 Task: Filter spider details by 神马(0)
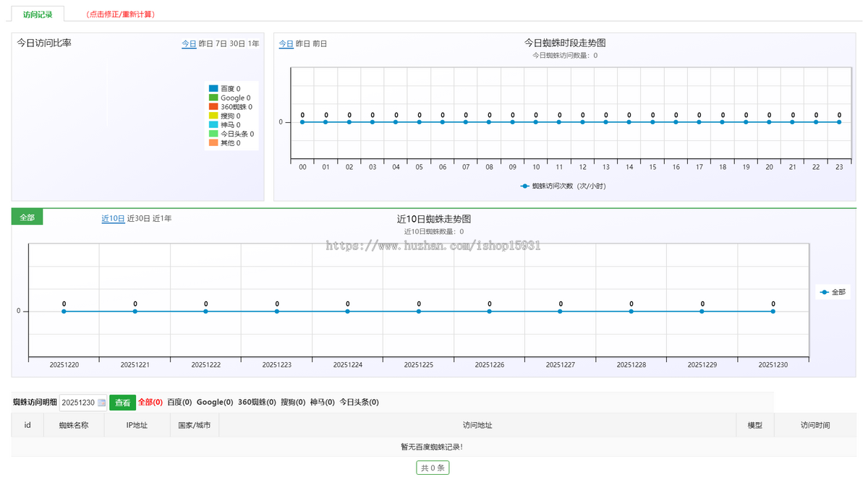pyautogui.click(x=322, y=403)
